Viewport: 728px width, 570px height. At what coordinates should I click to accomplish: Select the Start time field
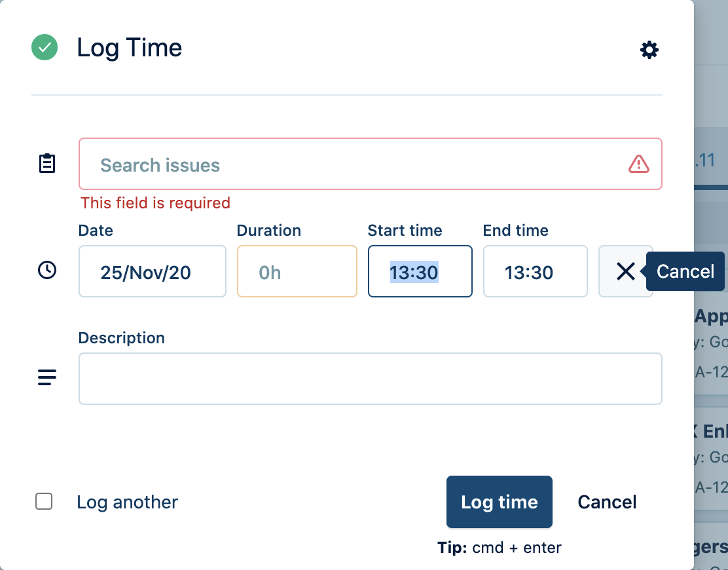tap(420, 272)
